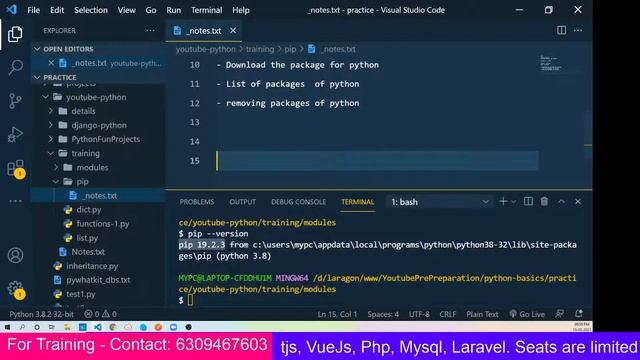Screen dimensions: 640x360
Task: Click the editor minimap preview
Action: point(550,63)
